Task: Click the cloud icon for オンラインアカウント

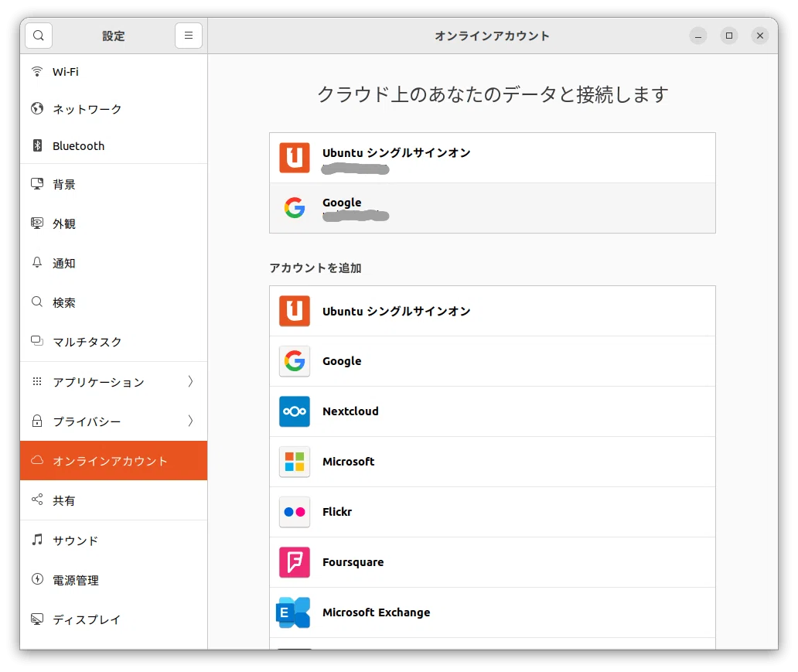Action: [x=37, y=460]
